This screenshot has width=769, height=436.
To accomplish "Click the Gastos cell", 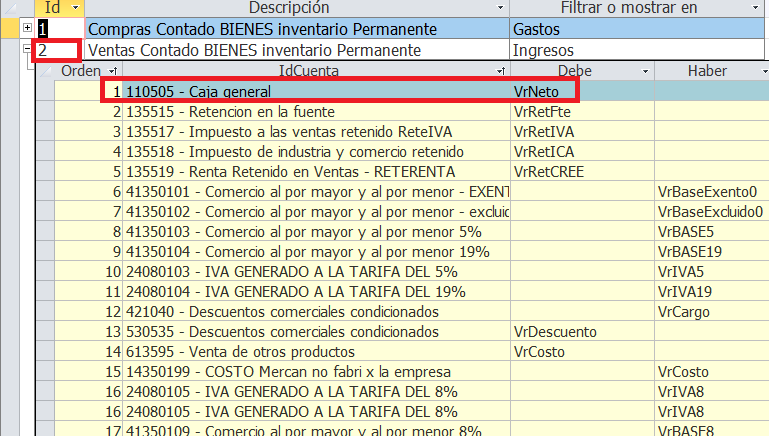I will [637, 29].
